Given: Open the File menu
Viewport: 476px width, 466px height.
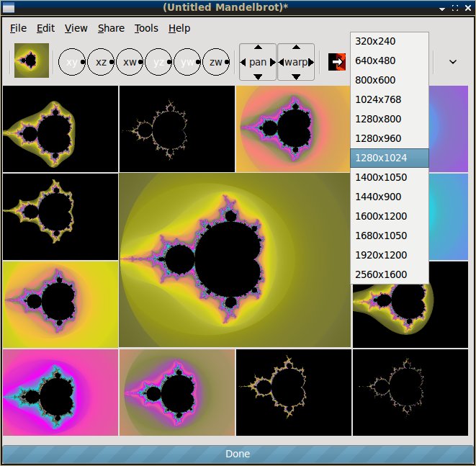Looking at the screenshot, I should point(18,28).
